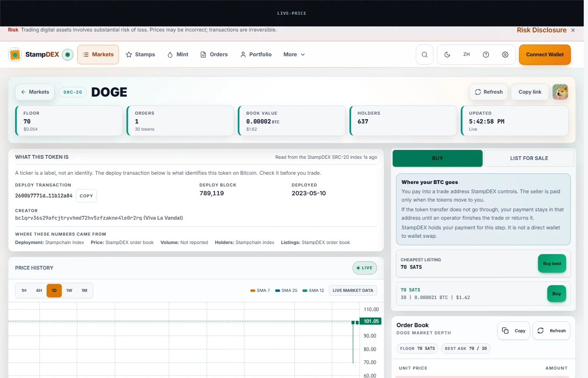Refresh the DOGE token header
588x378 pixels.
[x=489, y=92]
